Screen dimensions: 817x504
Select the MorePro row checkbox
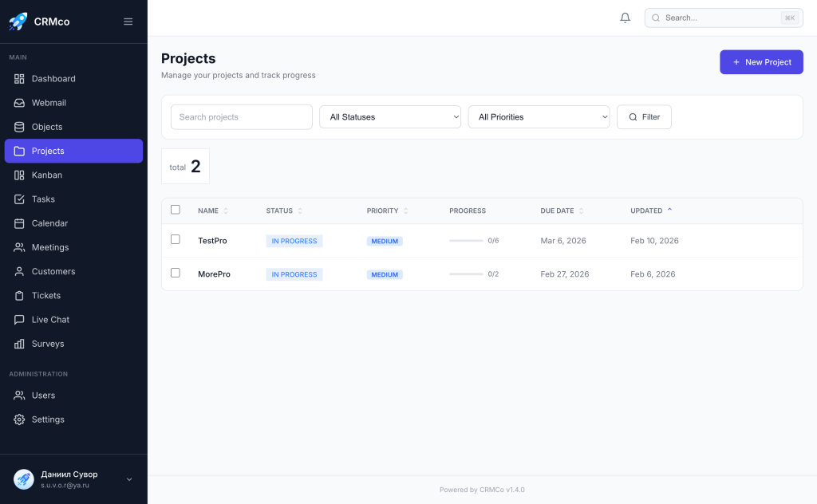coord(176,273)
